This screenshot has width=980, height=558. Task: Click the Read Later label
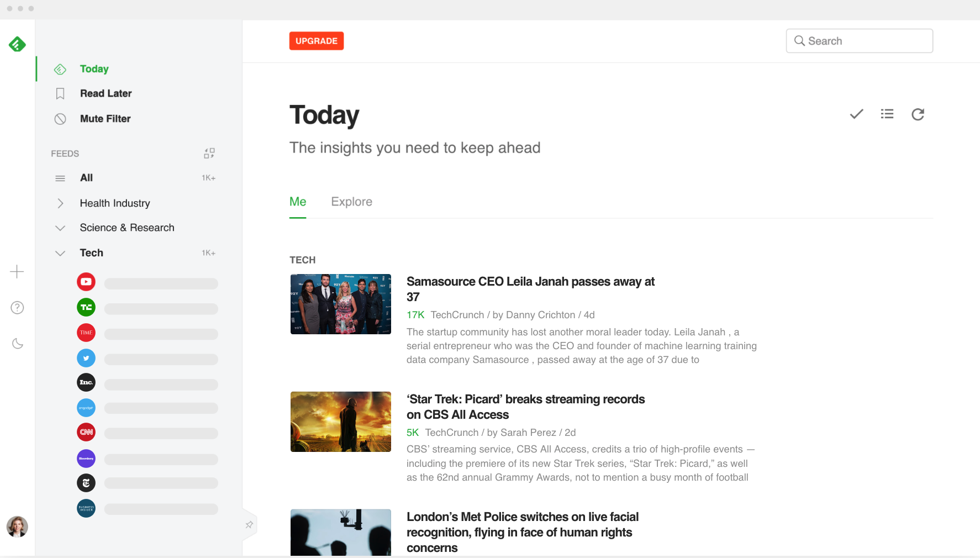pyautogui.click(x=106, y=93)
